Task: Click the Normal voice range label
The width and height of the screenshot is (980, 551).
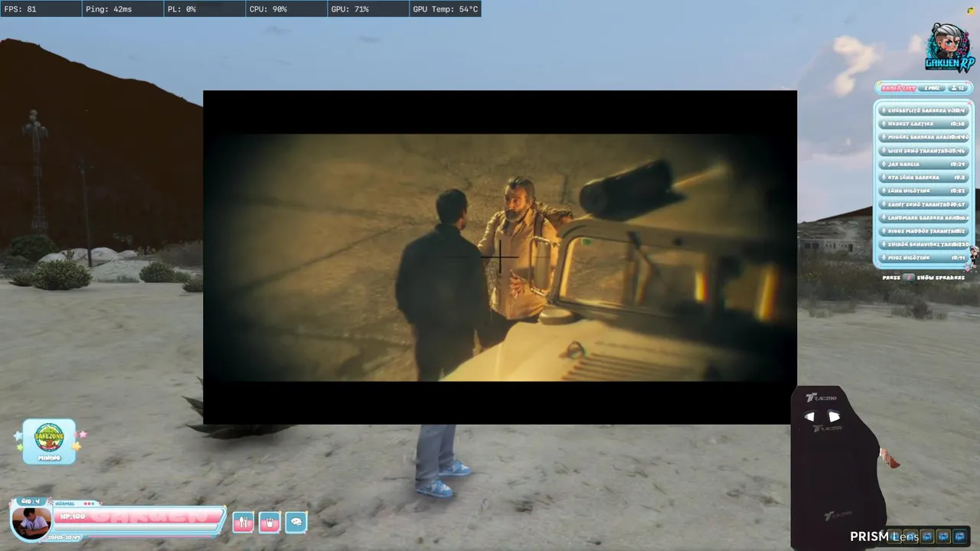Action: tap(64, 504)
